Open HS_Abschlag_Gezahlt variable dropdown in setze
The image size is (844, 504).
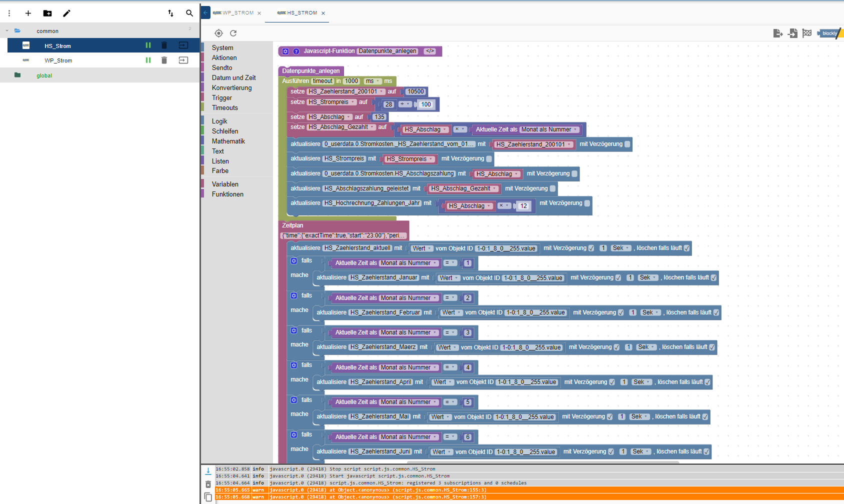click(x=341, y=127)
